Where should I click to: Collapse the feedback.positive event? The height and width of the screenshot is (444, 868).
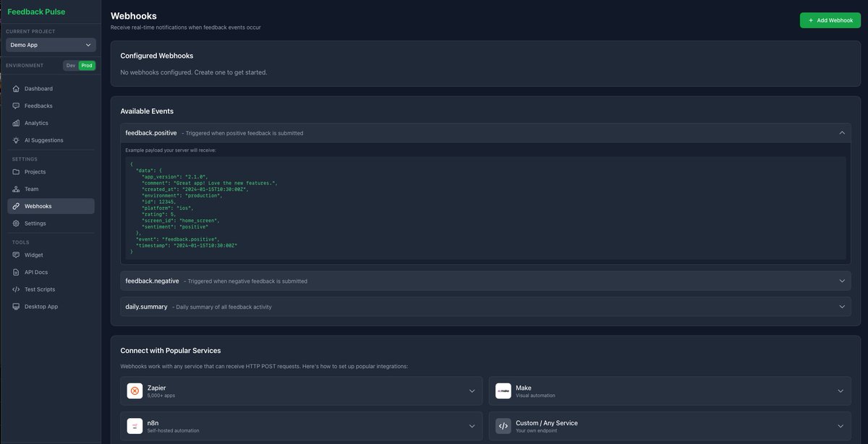(x=485, y=133)
